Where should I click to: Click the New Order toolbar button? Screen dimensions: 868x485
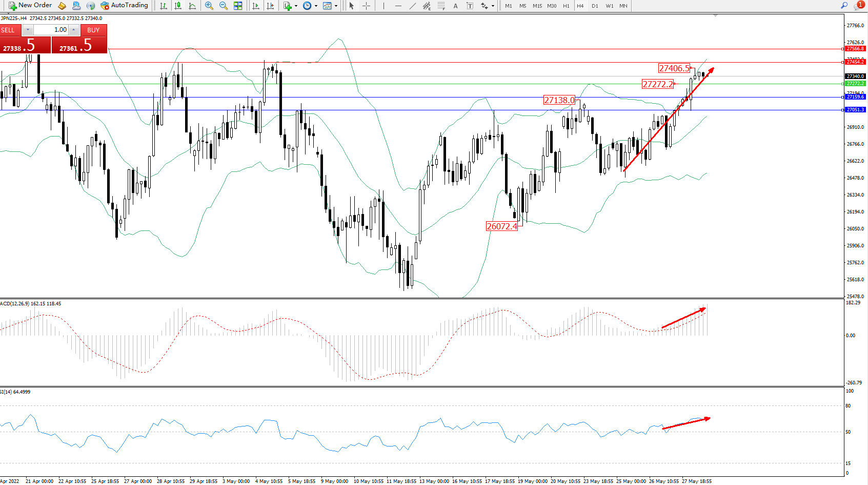pos(30,6)
